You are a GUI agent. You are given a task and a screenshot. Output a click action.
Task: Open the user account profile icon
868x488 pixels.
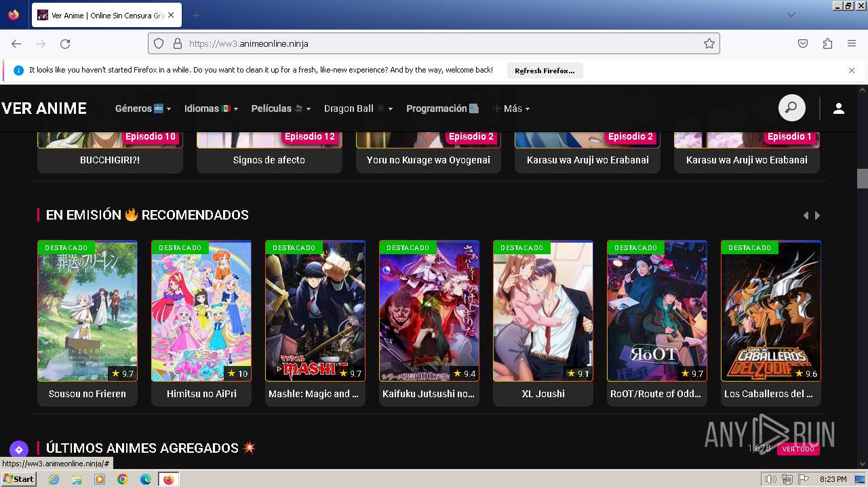click(x=839, y=108)
